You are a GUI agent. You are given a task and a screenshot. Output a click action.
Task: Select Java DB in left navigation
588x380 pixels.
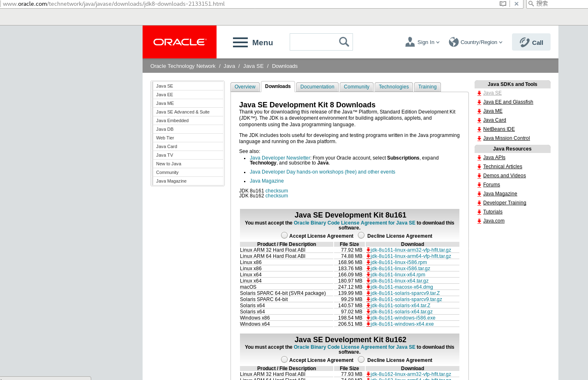point(188,129)
